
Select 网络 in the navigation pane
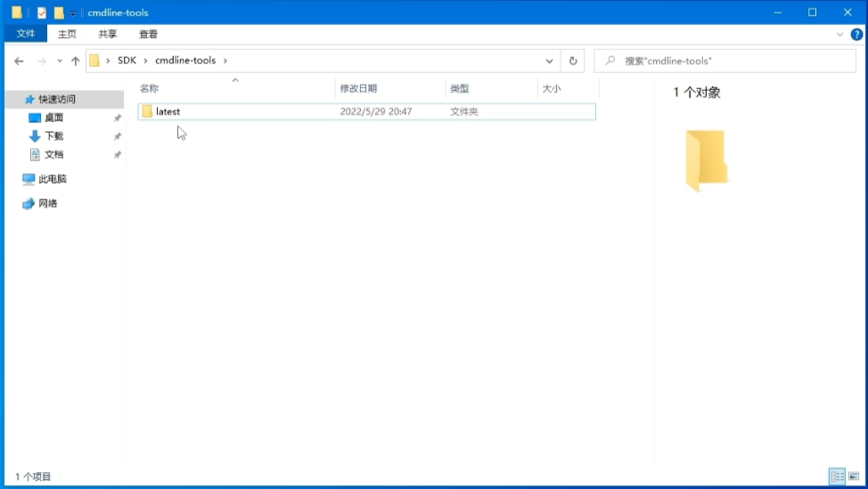coord(47,204)
